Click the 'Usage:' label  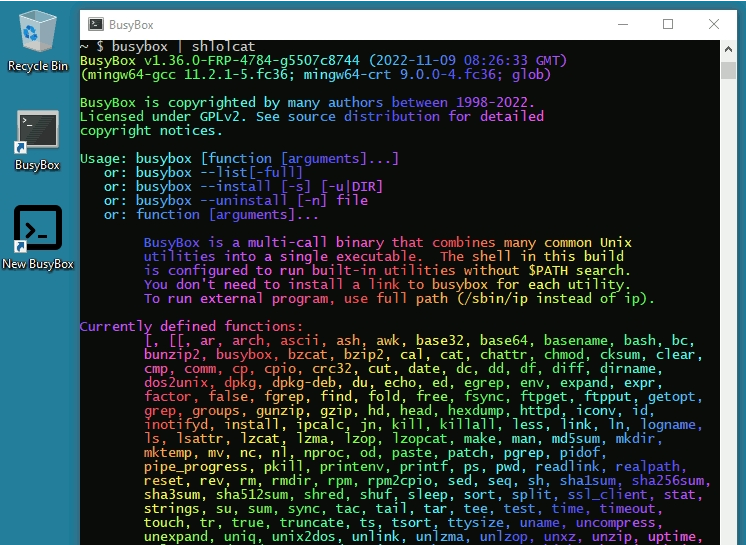click(104, 158)
